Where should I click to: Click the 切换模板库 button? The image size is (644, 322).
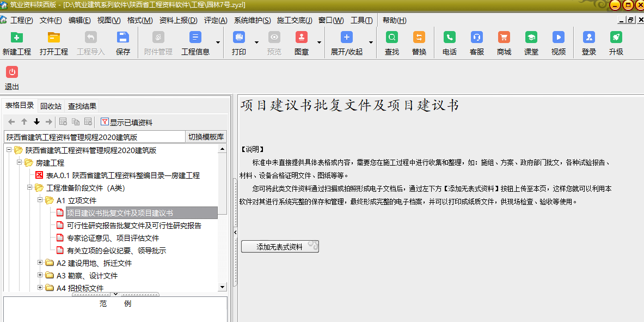pos(206,137)
